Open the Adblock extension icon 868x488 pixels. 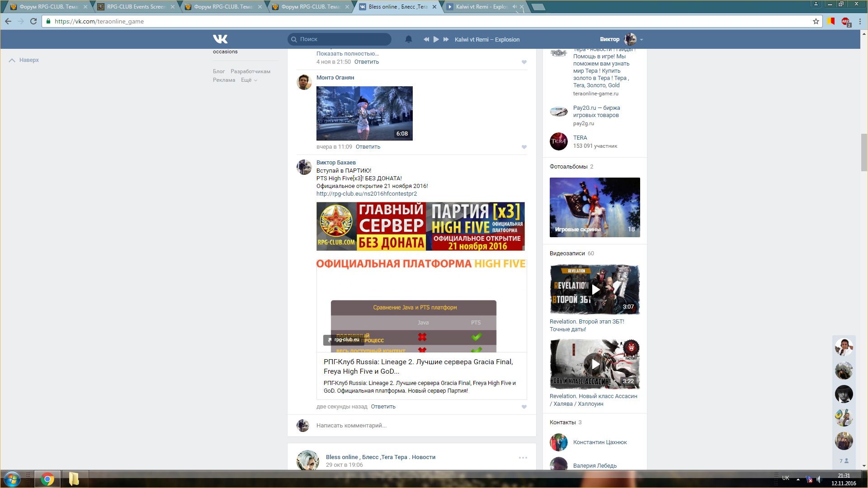[x=845, y=21]
